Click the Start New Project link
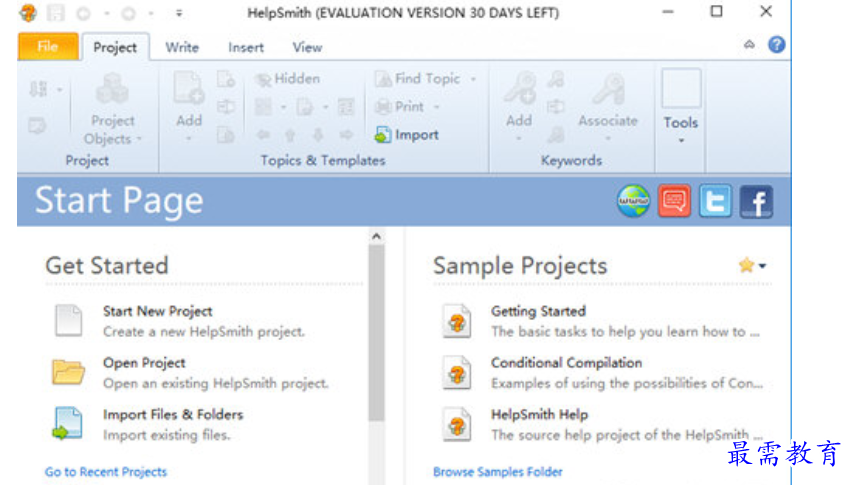Viewport: 849px width, 485px height. (x=158, y=311)
